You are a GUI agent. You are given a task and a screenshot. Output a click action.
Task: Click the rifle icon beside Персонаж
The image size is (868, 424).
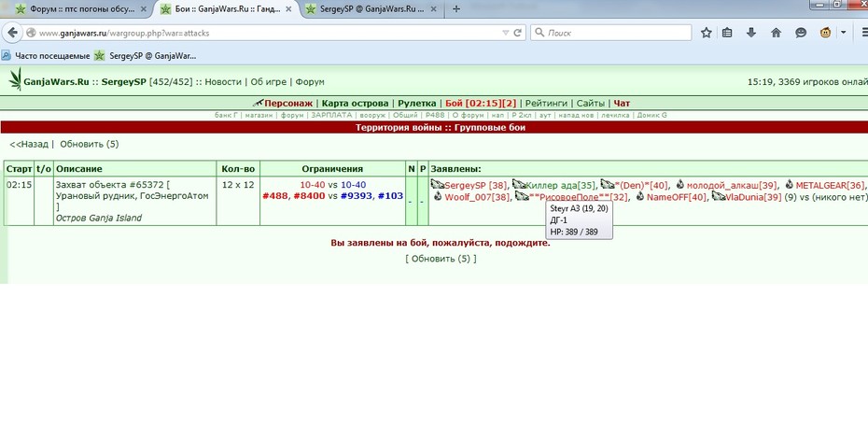tap(258, 103)
